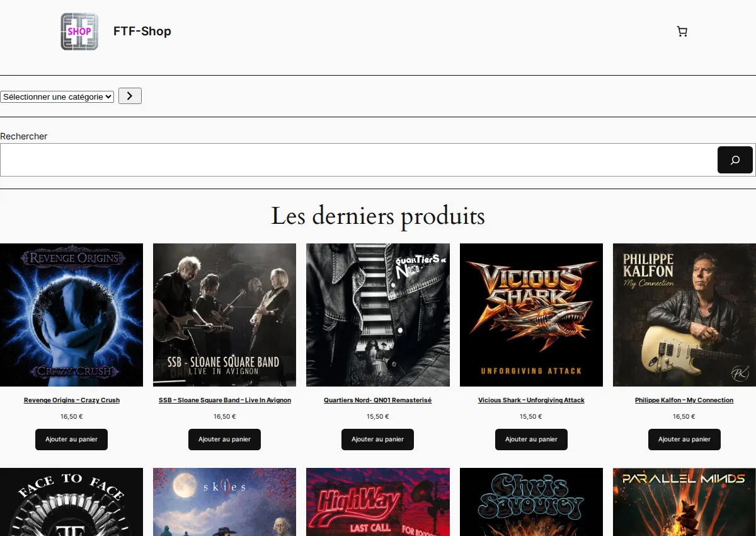Screen dimensions: 756x536
Task: Add SSB Live In Avignon to cart
Action: point(224,440)
